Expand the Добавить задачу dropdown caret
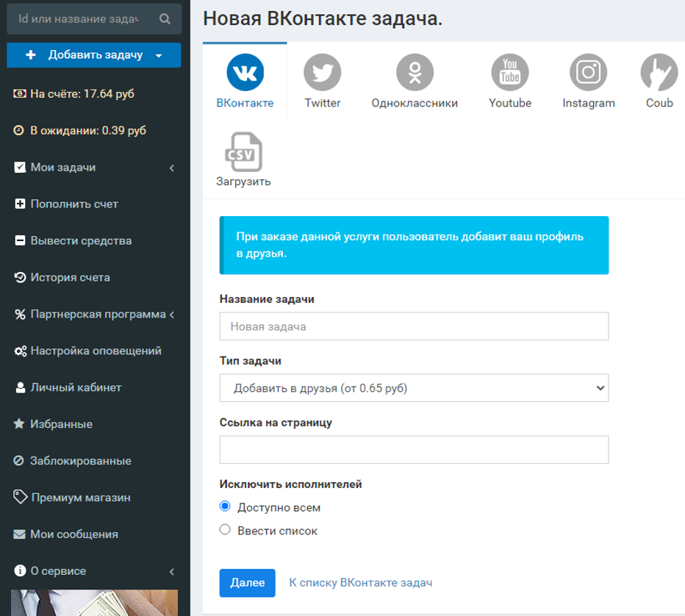Screen dimensions: 685x616 (x=159, y=55)
